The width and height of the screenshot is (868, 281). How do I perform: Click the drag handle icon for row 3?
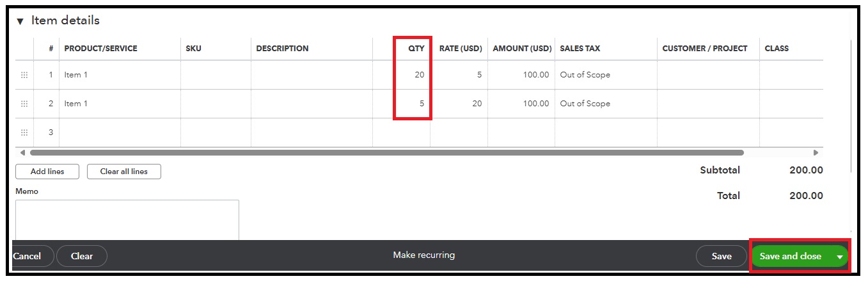[24, 132]
